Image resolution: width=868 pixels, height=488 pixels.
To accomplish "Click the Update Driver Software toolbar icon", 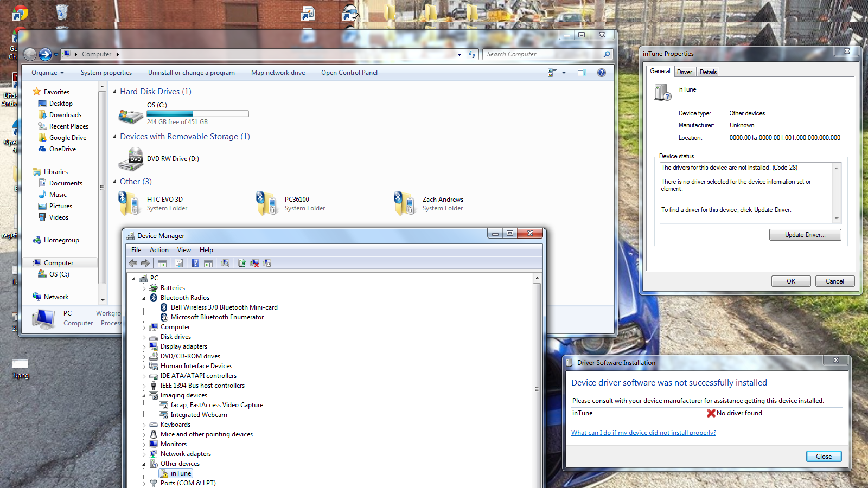I will (242, 263).
